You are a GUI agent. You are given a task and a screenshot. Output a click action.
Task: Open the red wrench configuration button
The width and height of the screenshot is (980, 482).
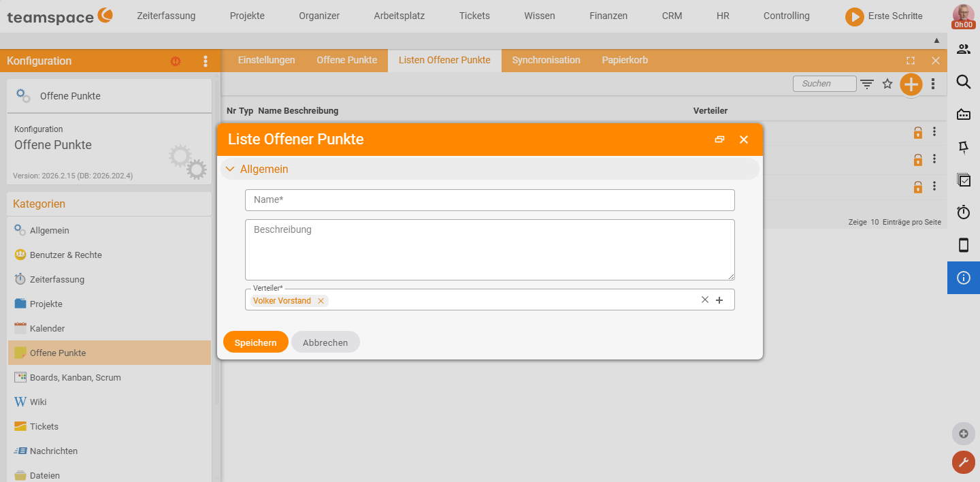click(x=963, y=462)
